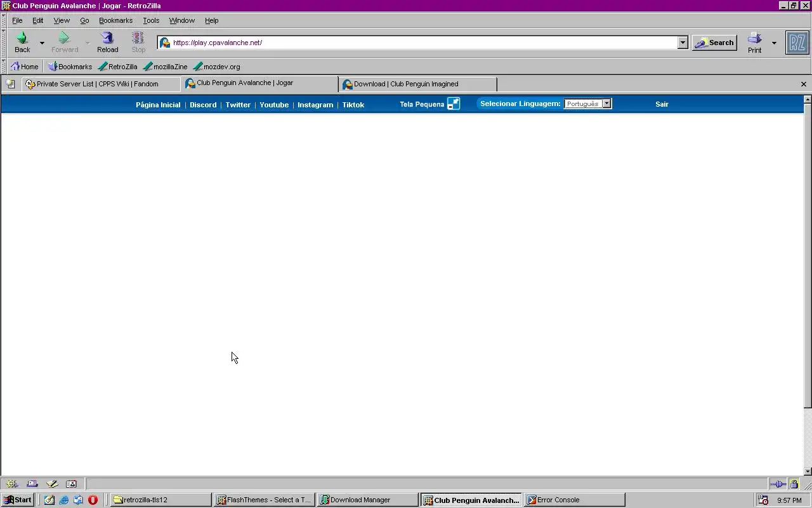Click the vertical scrollbar thumb

[808, 255]
